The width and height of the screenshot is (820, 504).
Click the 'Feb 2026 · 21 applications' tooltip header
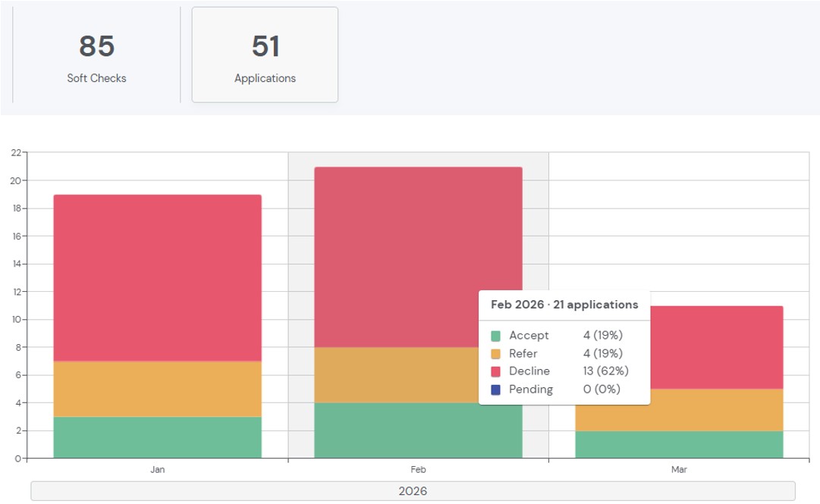point(564,305)
